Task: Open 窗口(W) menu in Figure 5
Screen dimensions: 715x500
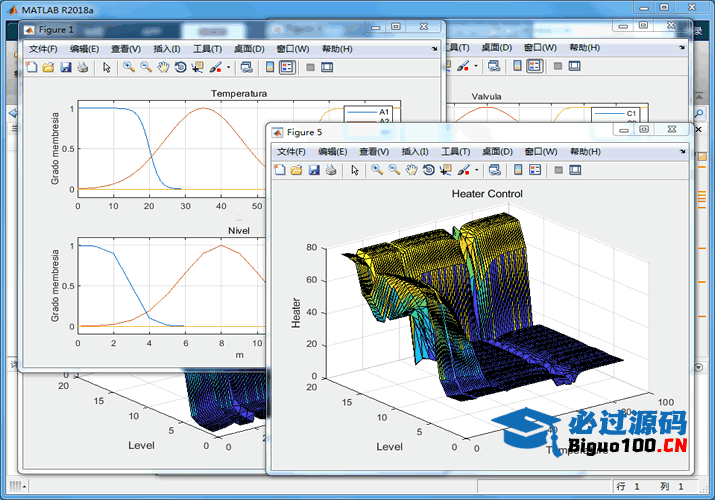Action: coord(541,151)
